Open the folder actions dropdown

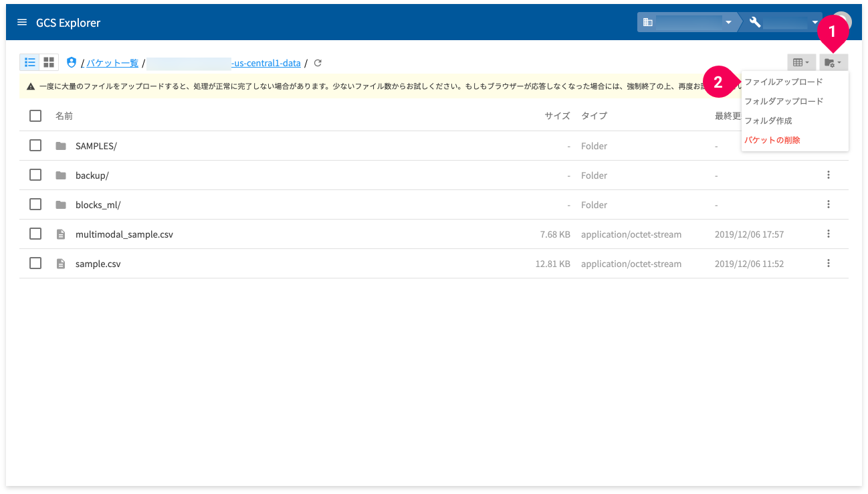(833, 62)
